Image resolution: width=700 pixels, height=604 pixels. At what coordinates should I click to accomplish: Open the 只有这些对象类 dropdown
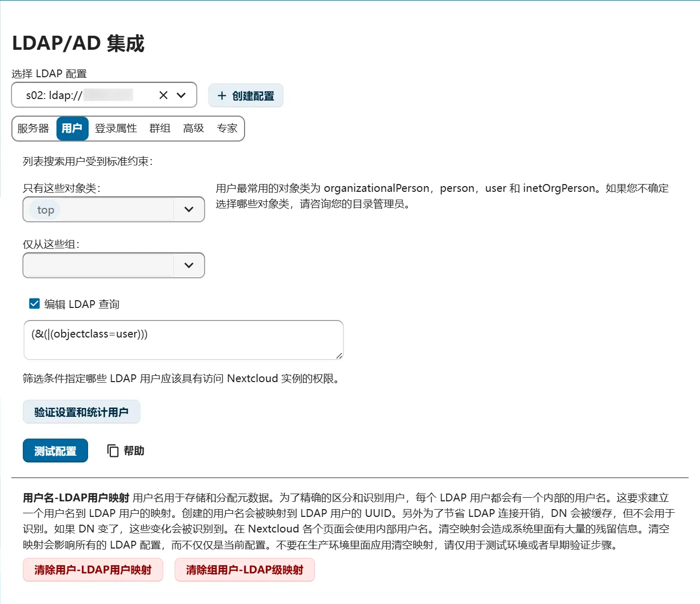[x=188, y=209]
